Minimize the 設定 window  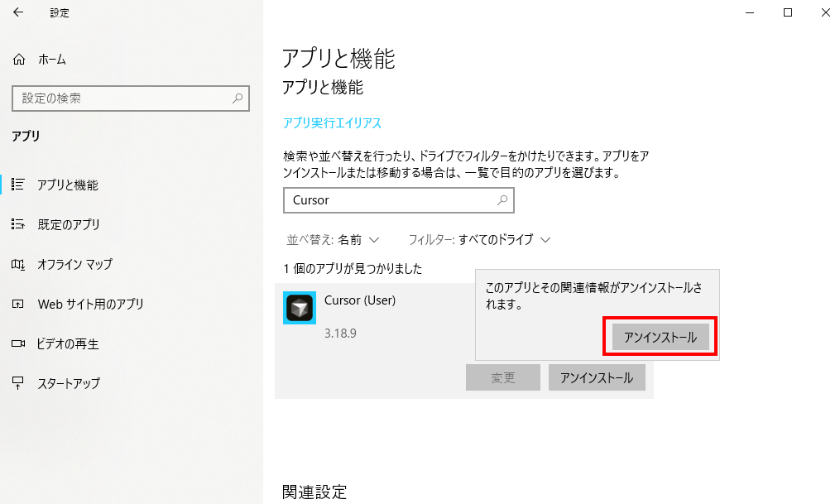click(750, 12)
